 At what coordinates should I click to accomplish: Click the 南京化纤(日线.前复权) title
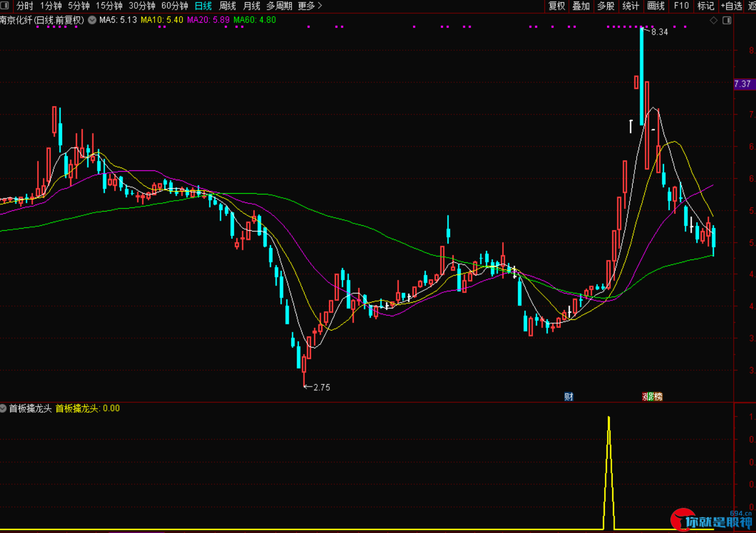(42, 20)
